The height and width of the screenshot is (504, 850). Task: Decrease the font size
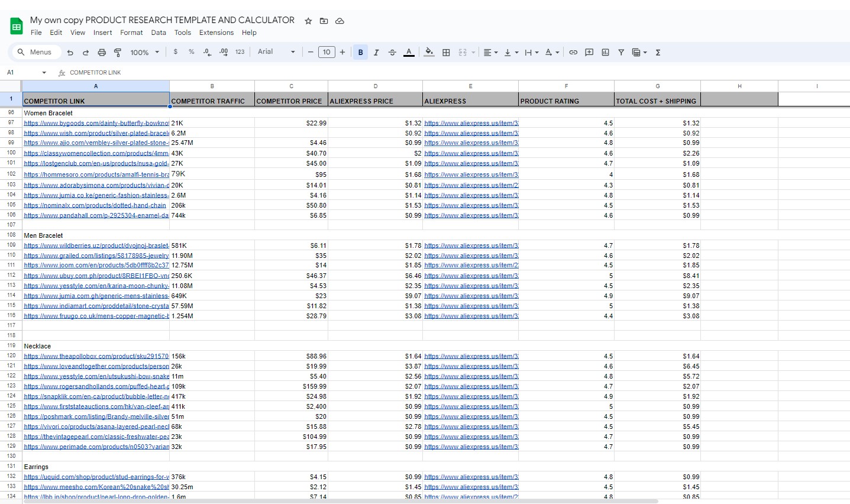coord(311,52)
